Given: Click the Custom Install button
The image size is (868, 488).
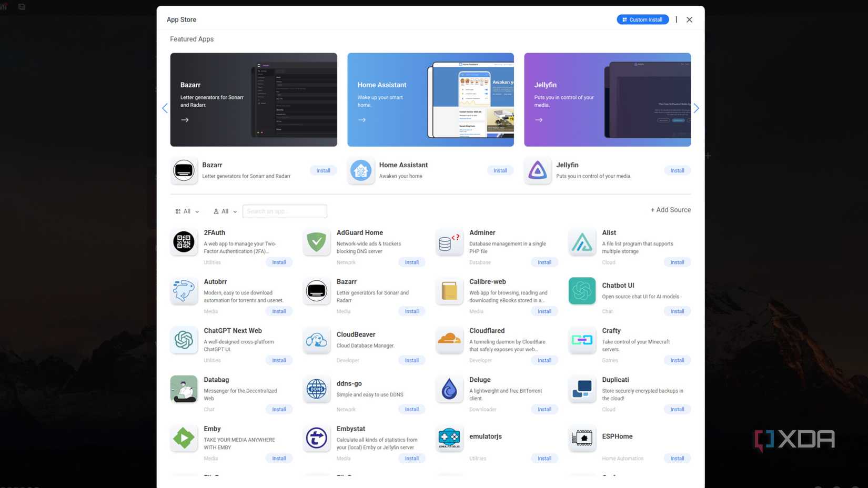Looking at the screenshot, I should pos(643,19).
